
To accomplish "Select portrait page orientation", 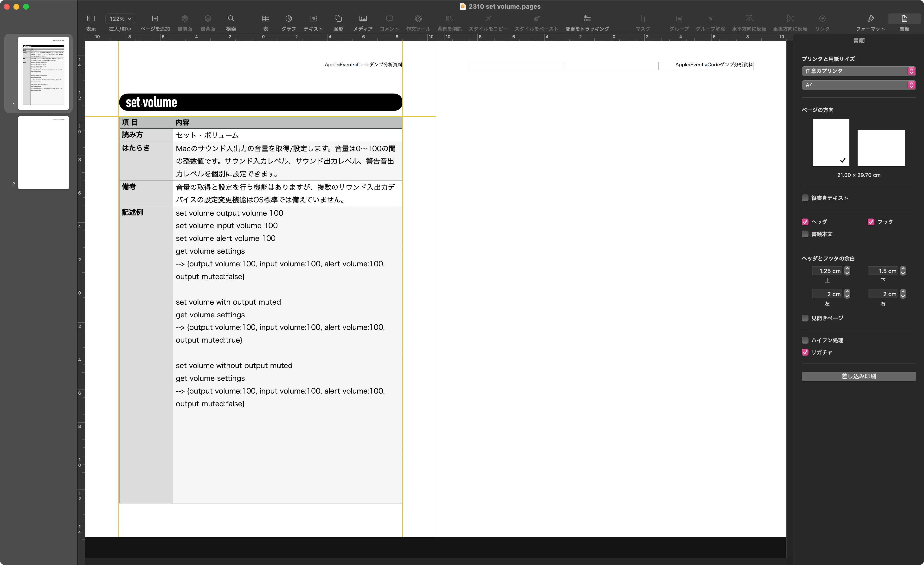I will tap(831, 143).
